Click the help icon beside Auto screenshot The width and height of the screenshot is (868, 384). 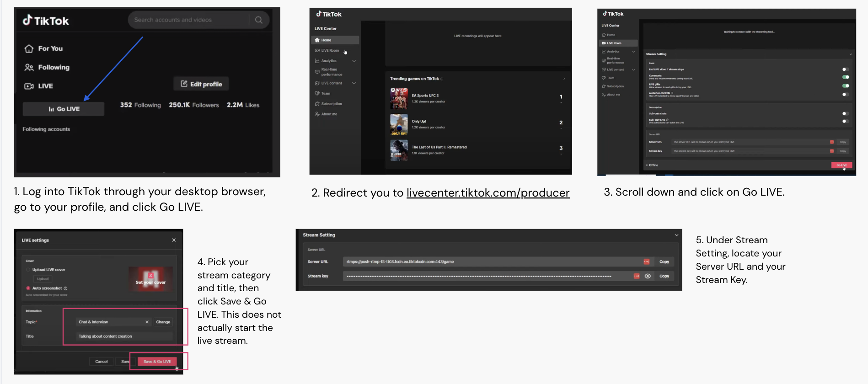point(65,288)
